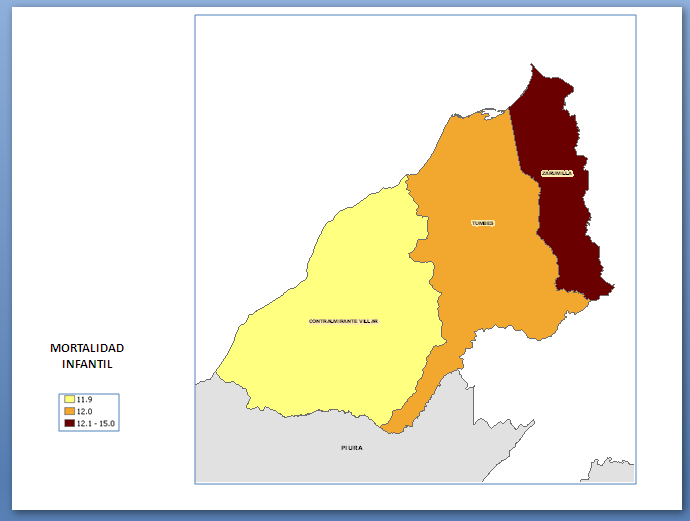
Task: Click the 12.0 legend value text
Action: 85,411
